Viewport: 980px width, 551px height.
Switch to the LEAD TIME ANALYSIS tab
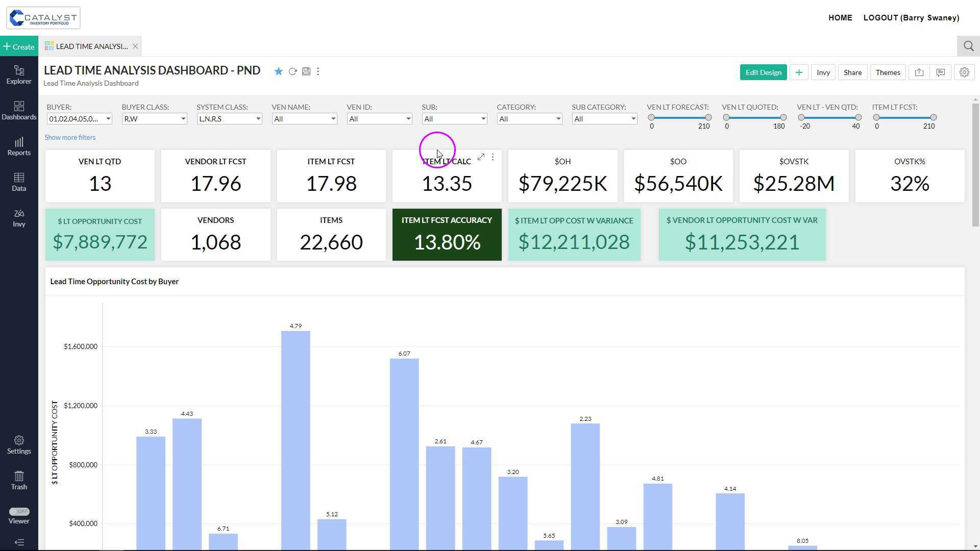click(91, 46)
